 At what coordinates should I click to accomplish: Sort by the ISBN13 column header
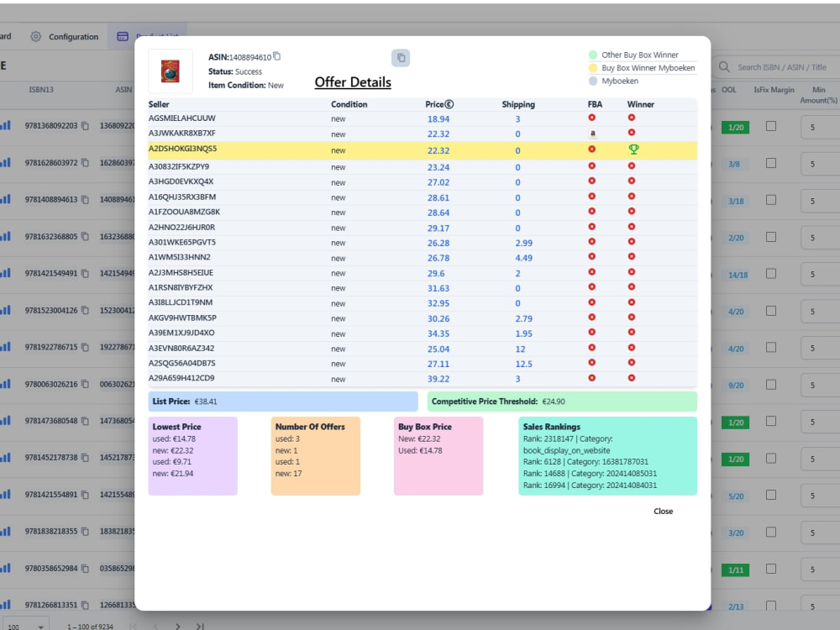41,90
